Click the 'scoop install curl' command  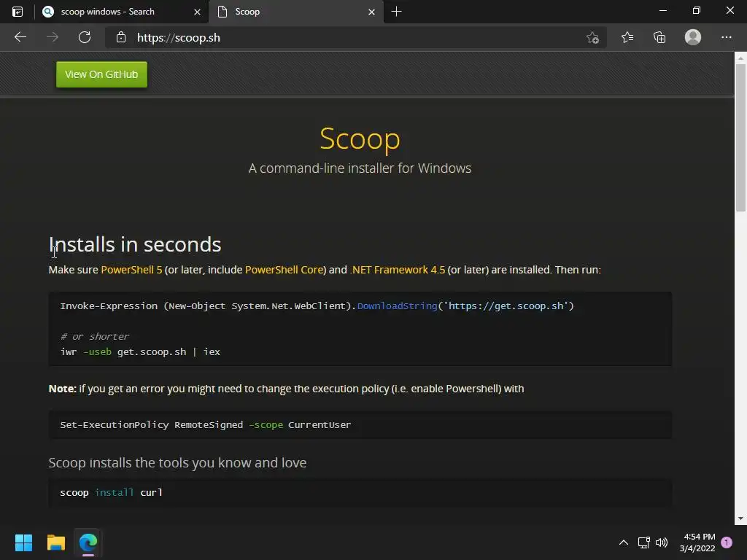(x=111, y=492)
